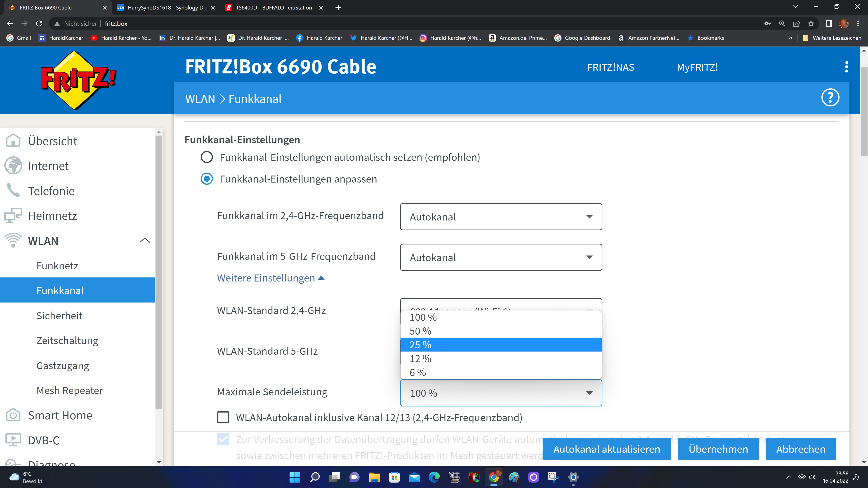Select Funkkanal-Einstellungen anpassen radio button
Image resolution: width=868 pixels, height=488 pixels.
tap(207, 179)
